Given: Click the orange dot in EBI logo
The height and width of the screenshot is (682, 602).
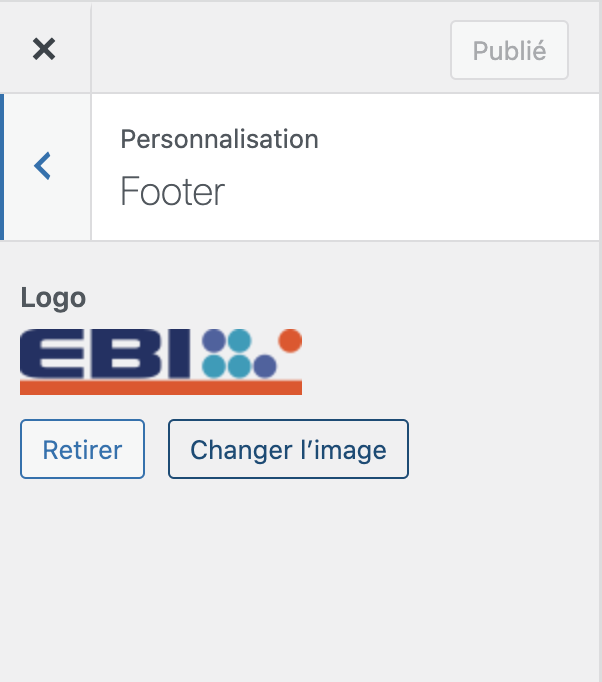Looking at the screenshot, I should click(x=290, y=341).
